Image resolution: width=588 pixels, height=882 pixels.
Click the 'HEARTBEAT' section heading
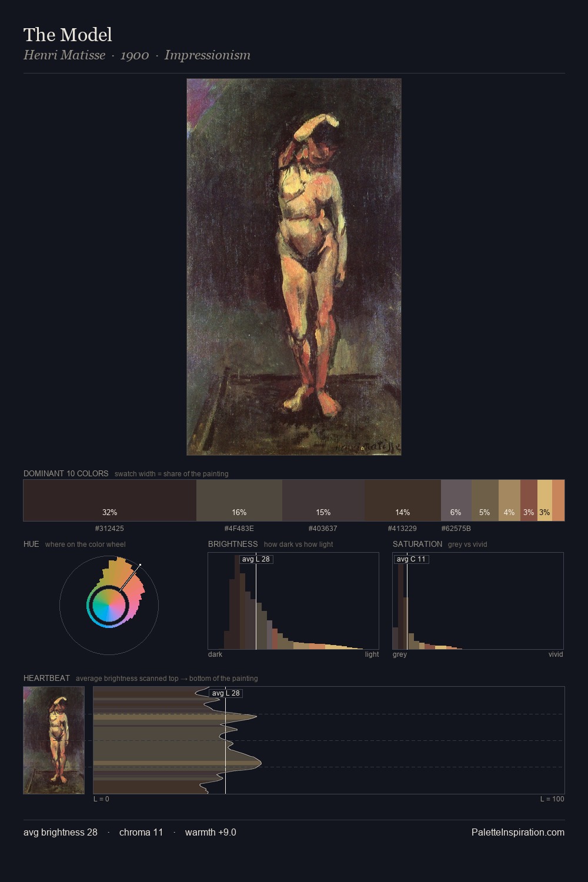coord(46,678)
